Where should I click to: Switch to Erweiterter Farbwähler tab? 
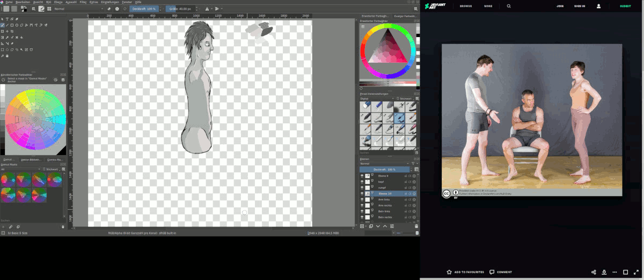375,16
